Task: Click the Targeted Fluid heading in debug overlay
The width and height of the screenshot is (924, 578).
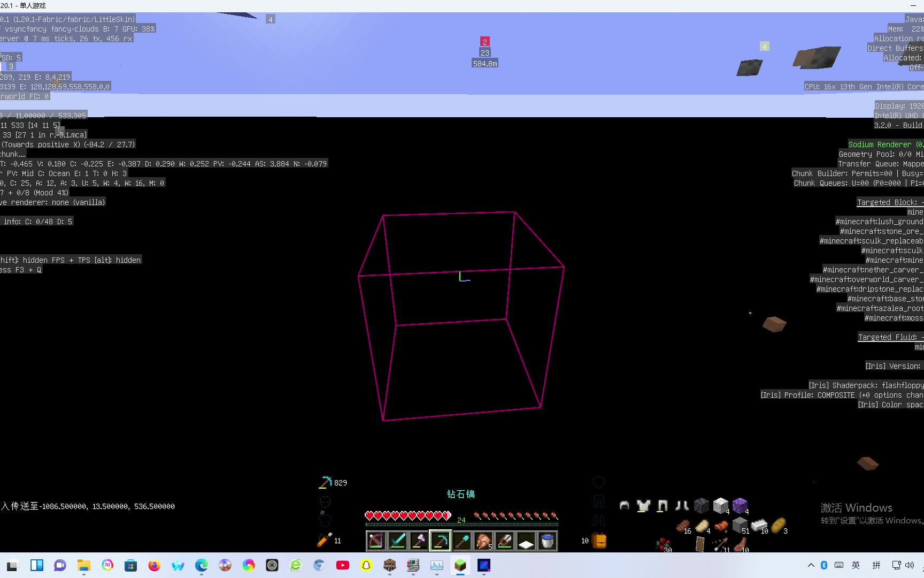Action: [x=890, y=337]
